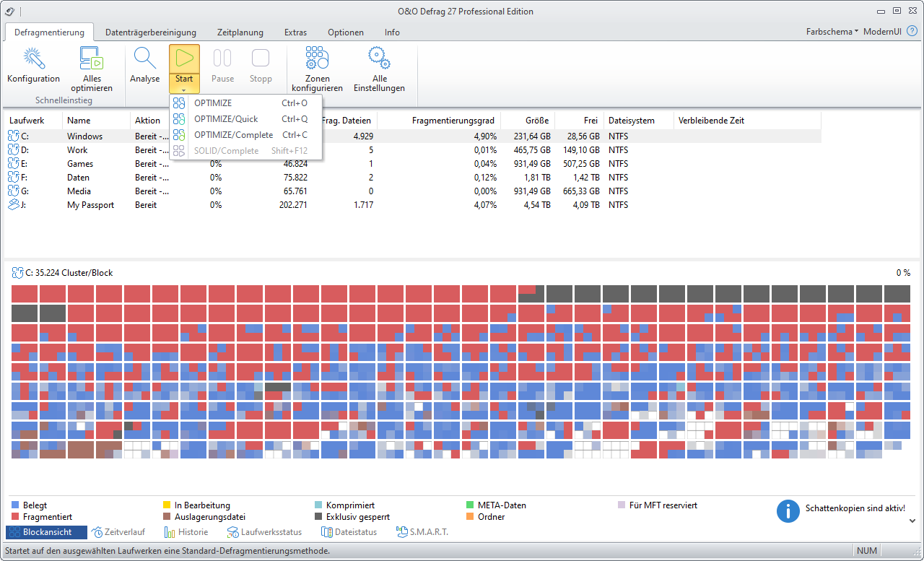
Task: Open the Farbschema dropdown
Action: (x=832, y=32)
